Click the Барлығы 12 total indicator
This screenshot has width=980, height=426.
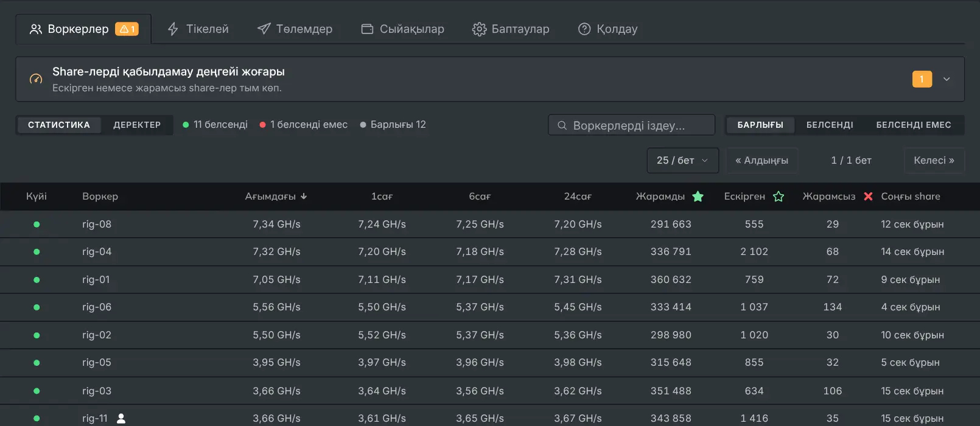click(393, 125)
